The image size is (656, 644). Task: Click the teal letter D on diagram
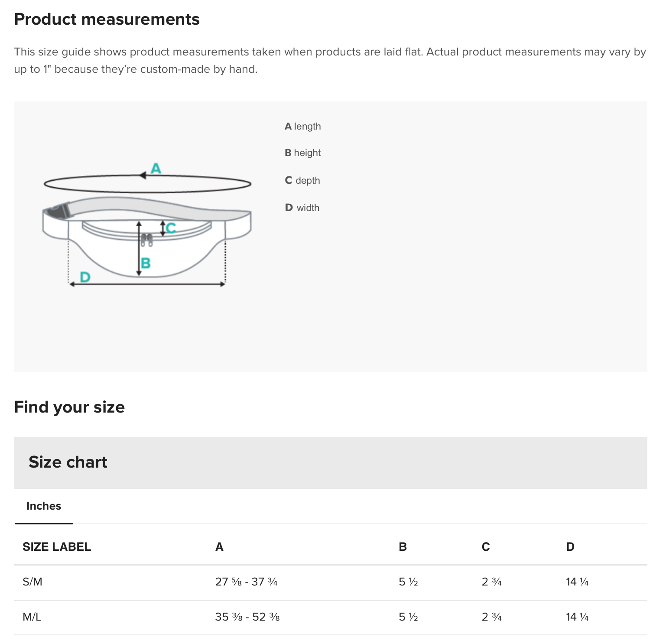[85, 276]
